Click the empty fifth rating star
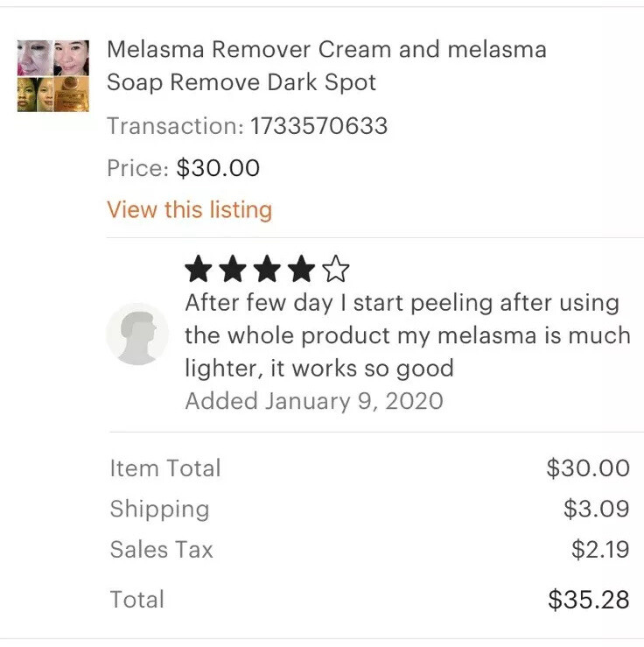 coord(336,269)
